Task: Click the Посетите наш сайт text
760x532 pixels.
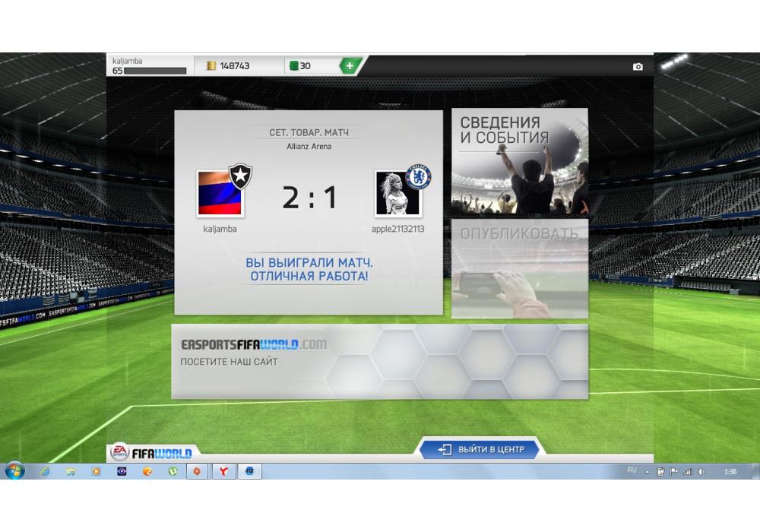Action: coord(229,362)
